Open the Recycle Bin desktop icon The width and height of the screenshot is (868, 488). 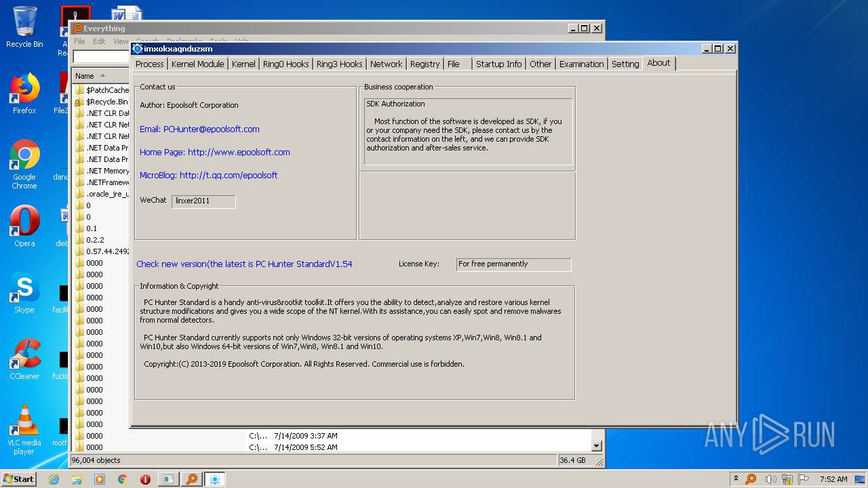point(24,27)
